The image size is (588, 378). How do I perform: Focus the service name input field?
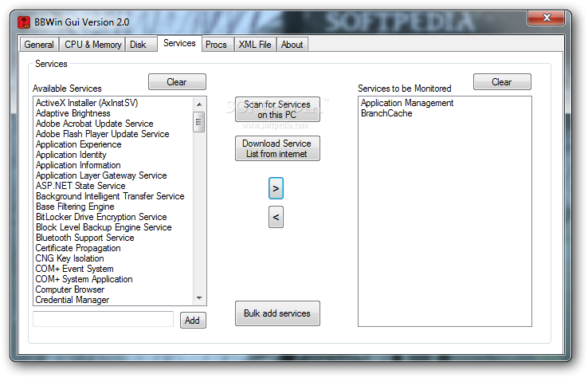(x=103, y=319)
